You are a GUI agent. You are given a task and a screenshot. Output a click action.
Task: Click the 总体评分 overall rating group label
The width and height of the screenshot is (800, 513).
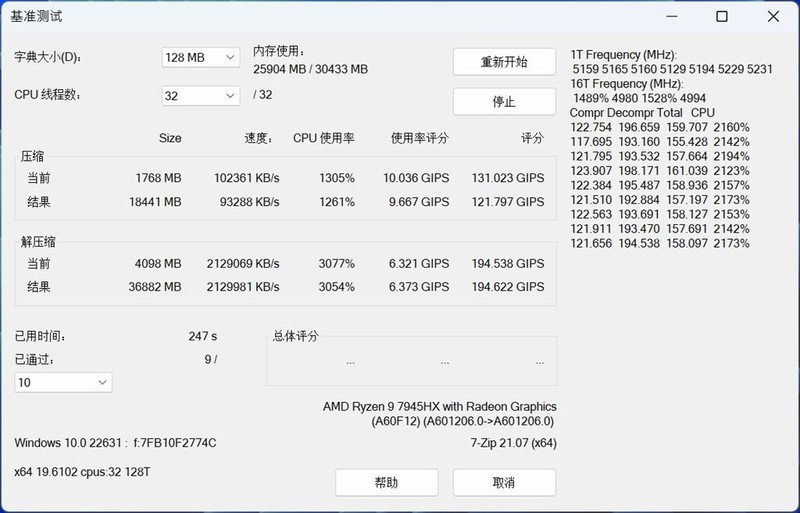296,336
